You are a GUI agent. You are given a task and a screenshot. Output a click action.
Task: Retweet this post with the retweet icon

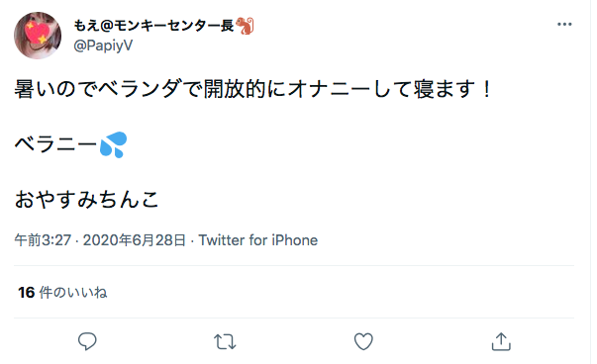point(225,341)
